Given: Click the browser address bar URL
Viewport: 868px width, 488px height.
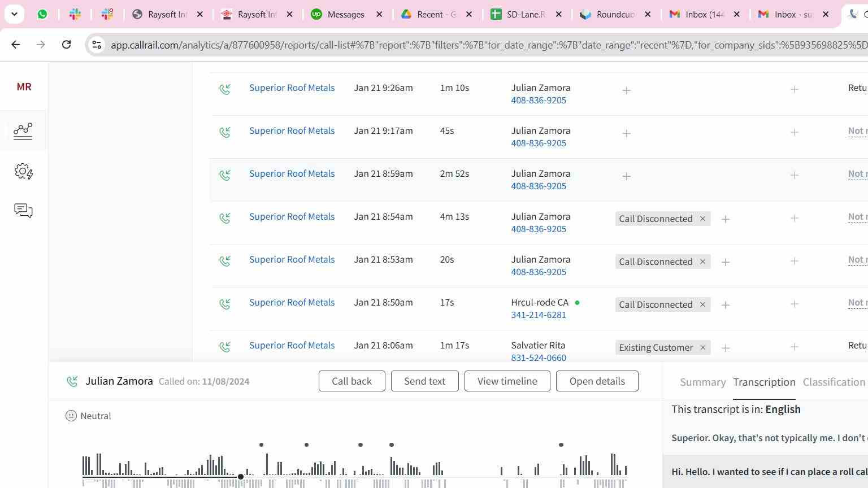Looking at the screenshot, I should point(489,45).
